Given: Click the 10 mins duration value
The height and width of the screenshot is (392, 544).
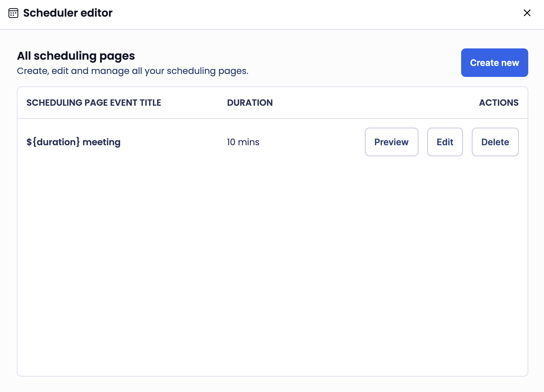Looking at the screenshot, I should point(243,142).
